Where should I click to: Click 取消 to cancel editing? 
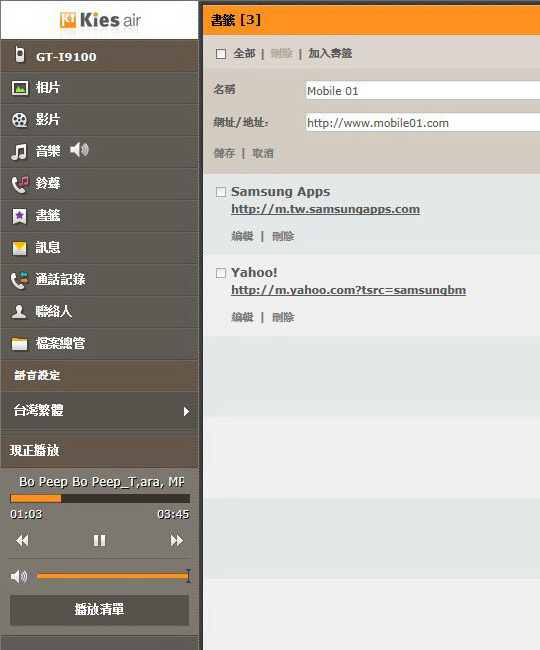[263, 153]
